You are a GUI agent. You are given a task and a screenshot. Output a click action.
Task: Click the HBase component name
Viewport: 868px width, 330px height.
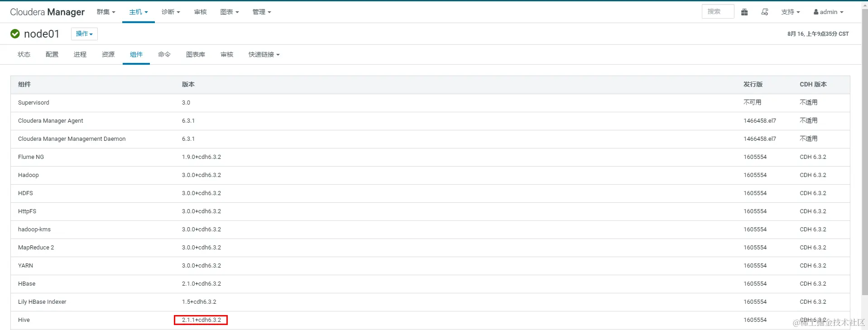point(27,284)
